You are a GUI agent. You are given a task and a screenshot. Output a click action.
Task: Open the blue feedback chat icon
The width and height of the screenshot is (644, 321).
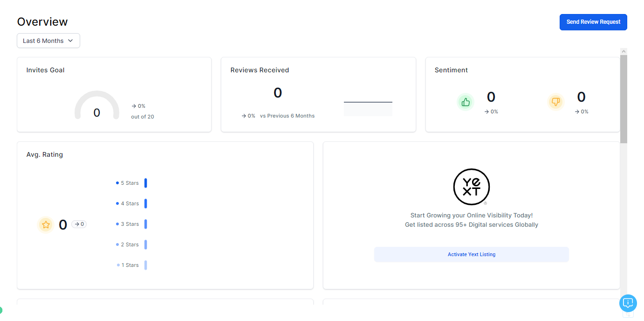pyautogui.click(x=628, y=303)
